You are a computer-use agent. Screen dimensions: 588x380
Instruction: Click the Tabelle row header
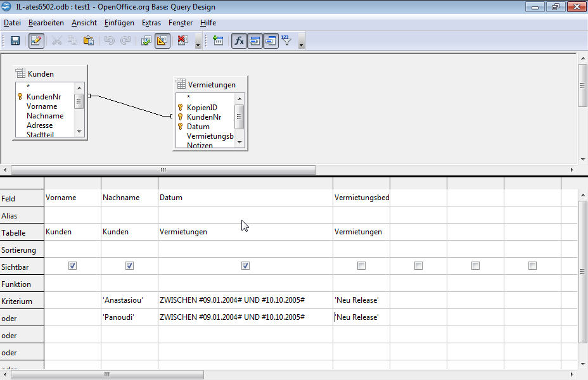point(22,232)
